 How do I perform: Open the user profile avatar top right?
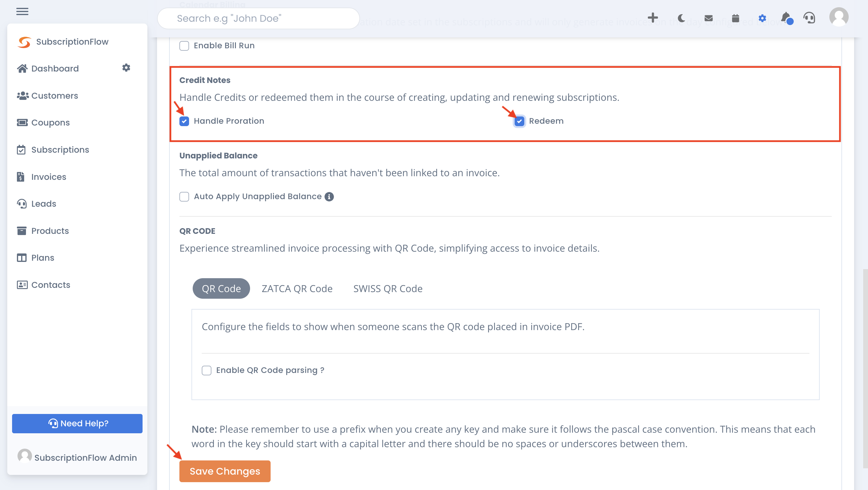pyautogui.click(x=839, y=17)
